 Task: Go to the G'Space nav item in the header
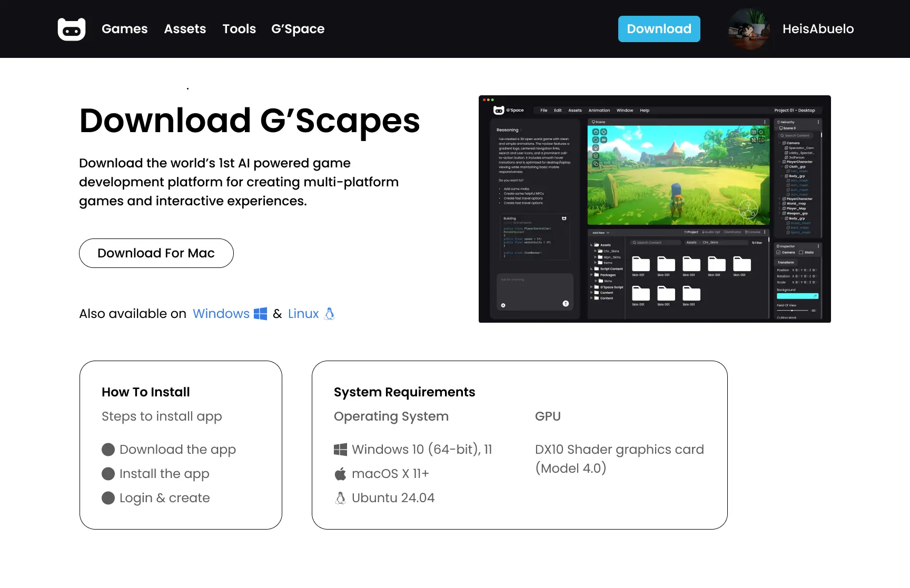298,29
